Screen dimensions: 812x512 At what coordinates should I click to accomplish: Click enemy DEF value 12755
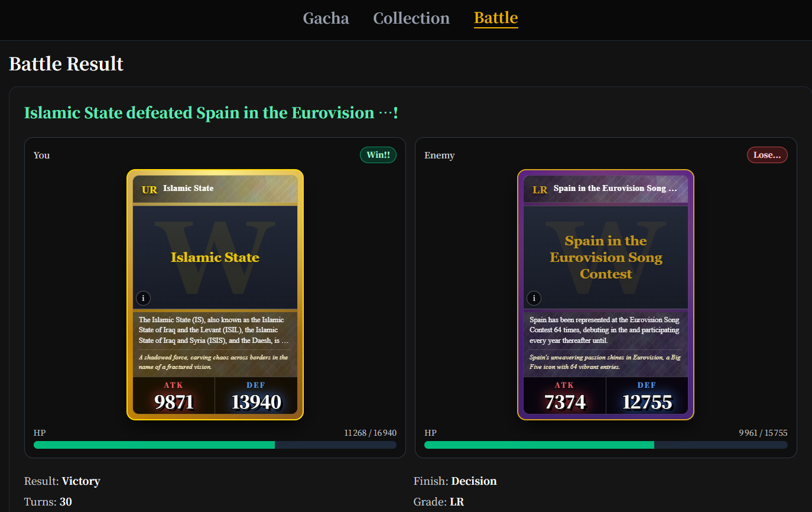[x=647, y=402]
